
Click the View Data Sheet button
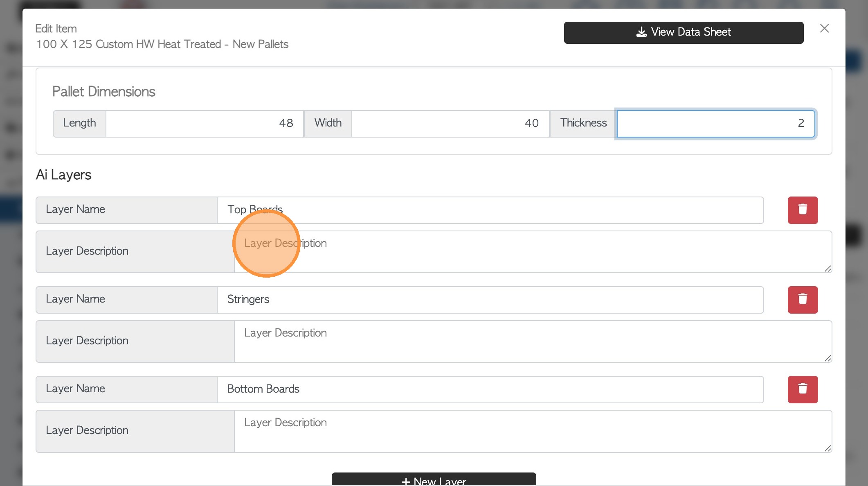(684, 32)
